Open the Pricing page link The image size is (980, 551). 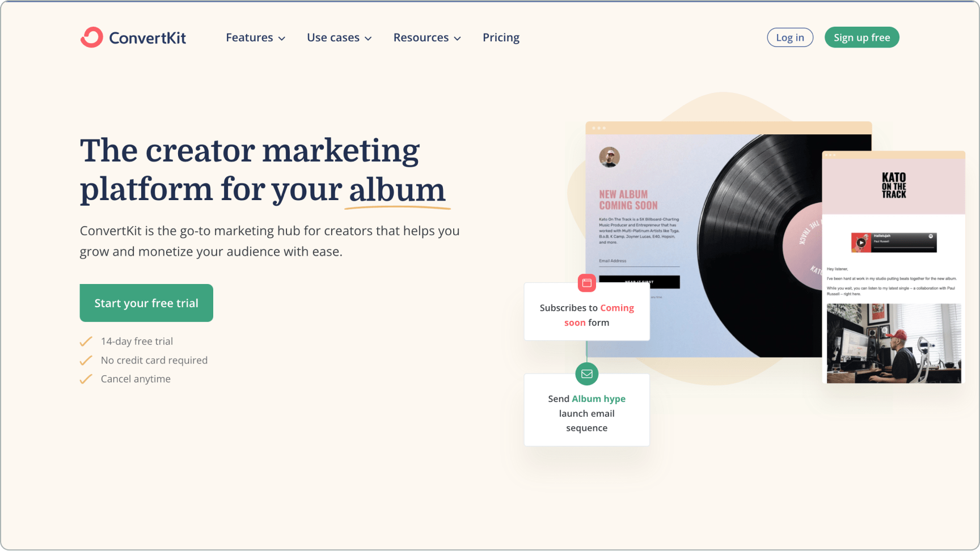click(501, 37)
